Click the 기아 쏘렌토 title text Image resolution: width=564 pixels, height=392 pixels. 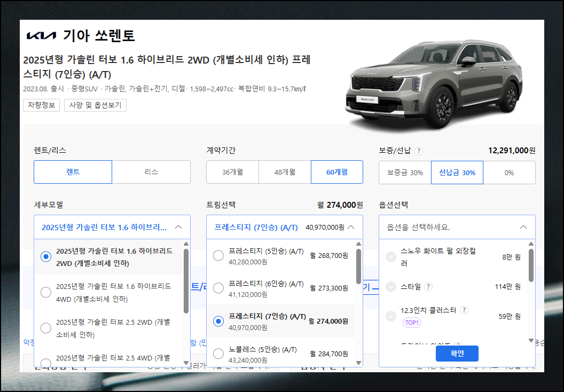(x=99, y=36)
